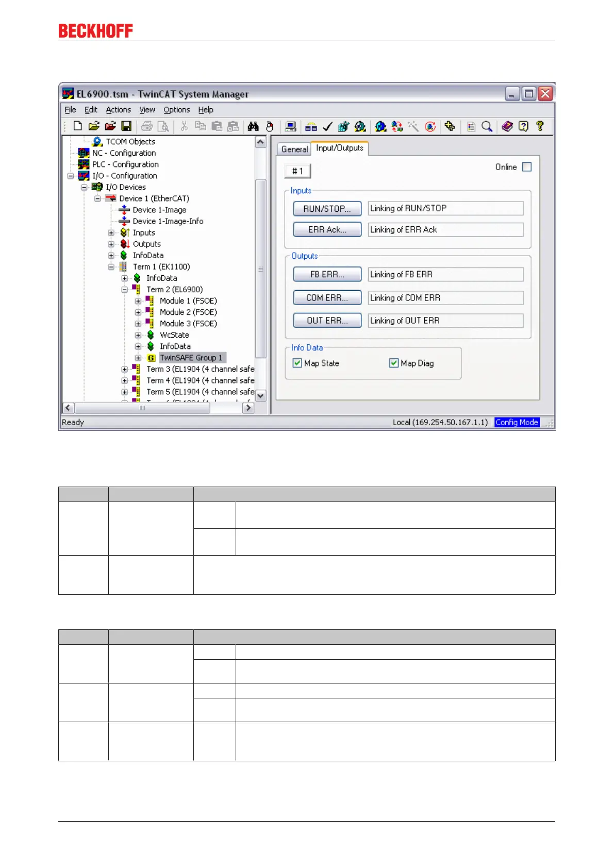
Task: Click the boxed question mark Help icon
Action: click(x=524, y=126)
